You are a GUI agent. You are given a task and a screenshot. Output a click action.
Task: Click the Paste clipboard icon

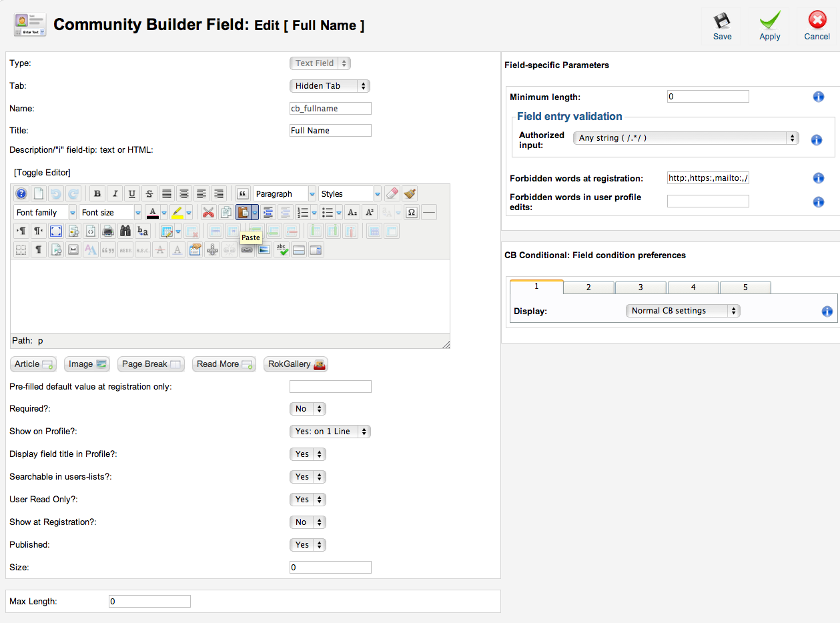244,212
